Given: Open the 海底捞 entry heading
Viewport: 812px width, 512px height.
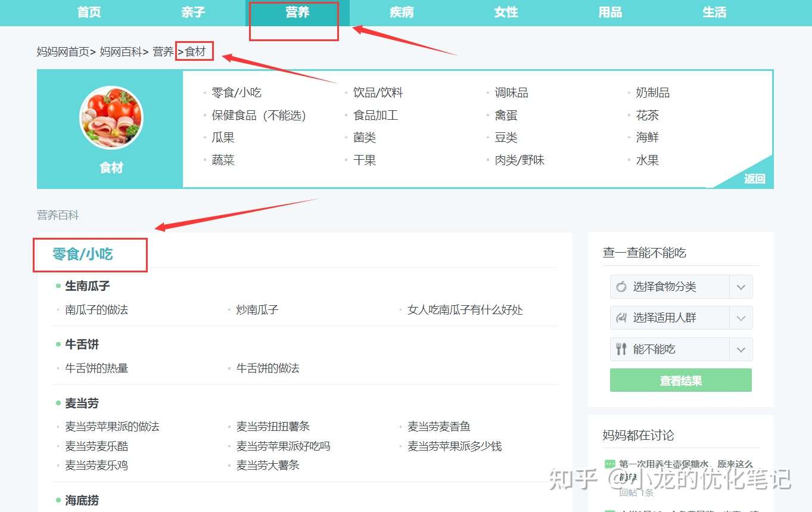Looking at the screenshot, I should [x=82, y=501].
